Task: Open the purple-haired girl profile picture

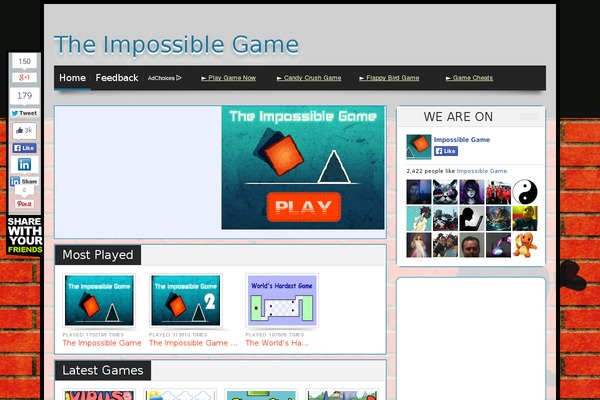Action: coord(472,192)
